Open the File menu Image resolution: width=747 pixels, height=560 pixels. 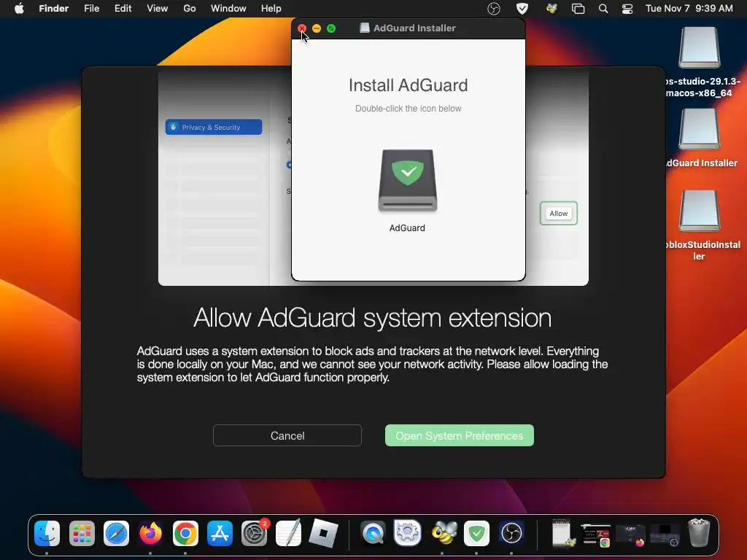(x=91, y=9)
